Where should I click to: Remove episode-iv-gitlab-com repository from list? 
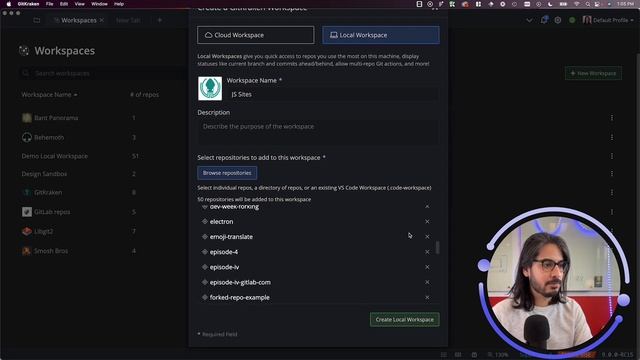[427, 282]
